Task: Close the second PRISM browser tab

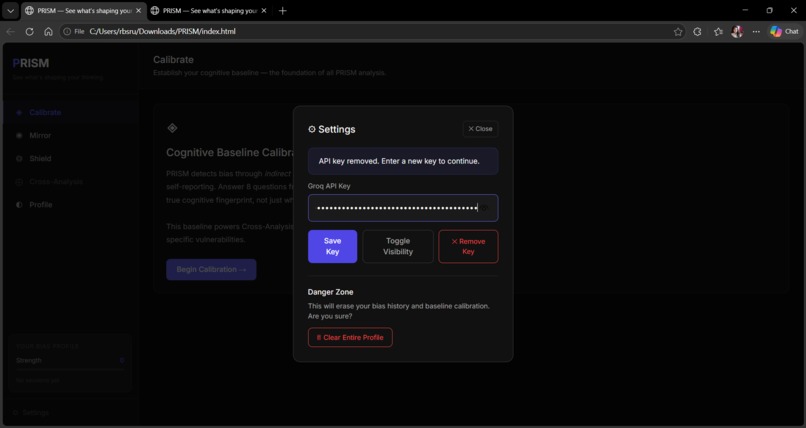Action: [264, 11]
